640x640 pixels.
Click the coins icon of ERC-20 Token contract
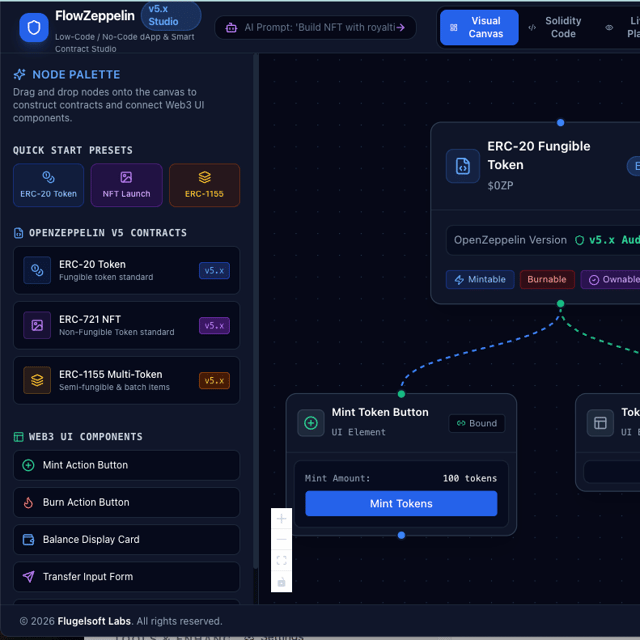coord(37,270)
